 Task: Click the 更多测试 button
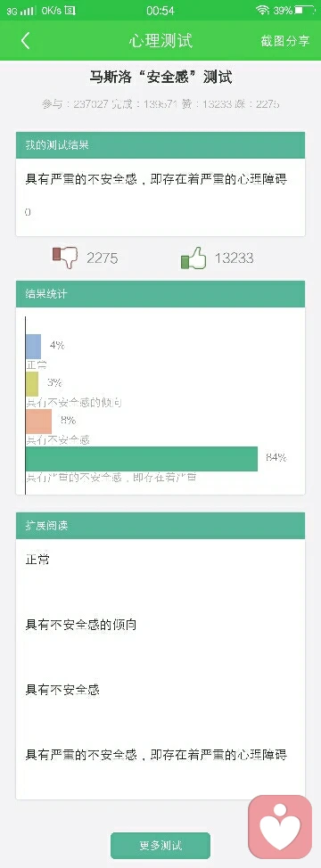(160, 846)
